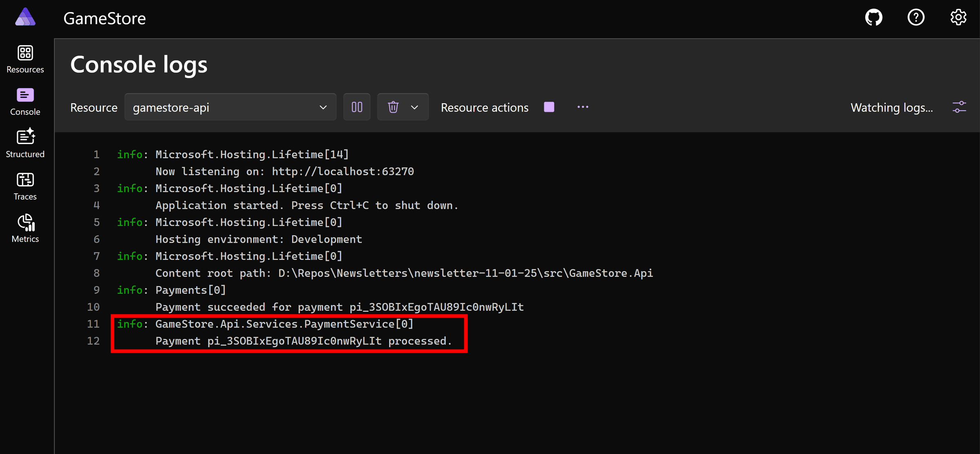Click the GameStore app title
Screen dimensions: 980x454
[105, 18]
